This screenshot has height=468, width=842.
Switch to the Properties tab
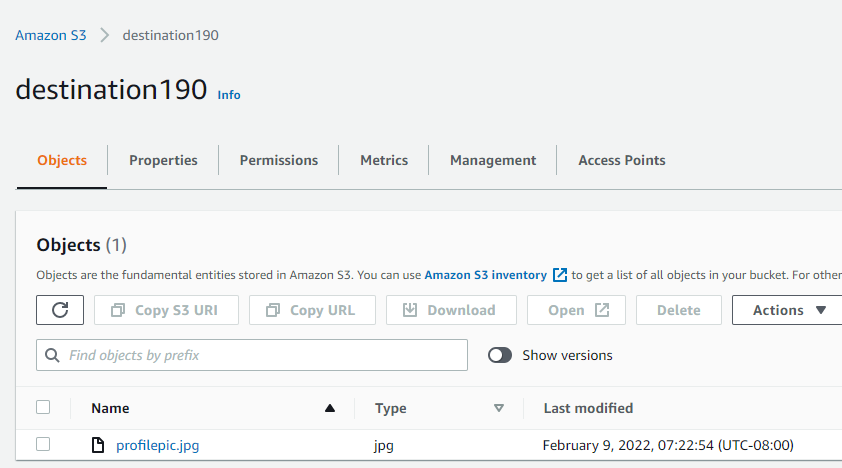pyautogui.click(x=163, y=160)
